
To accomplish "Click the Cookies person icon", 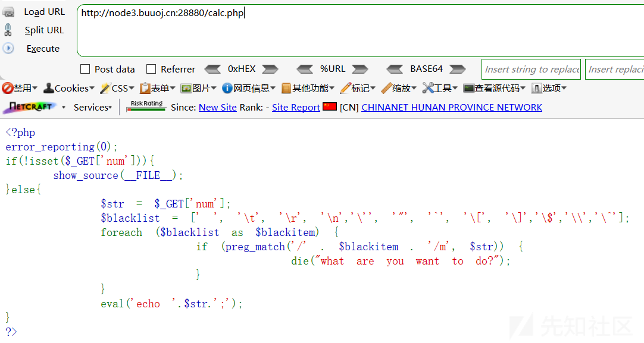I will pos(48,88).
